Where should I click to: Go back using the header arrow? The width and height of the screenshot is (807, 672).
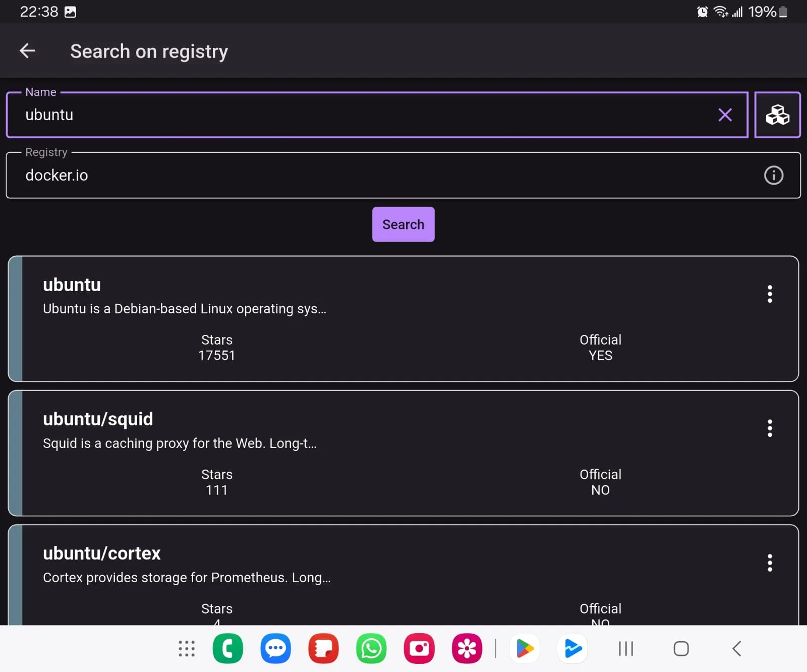pos(27,51)
